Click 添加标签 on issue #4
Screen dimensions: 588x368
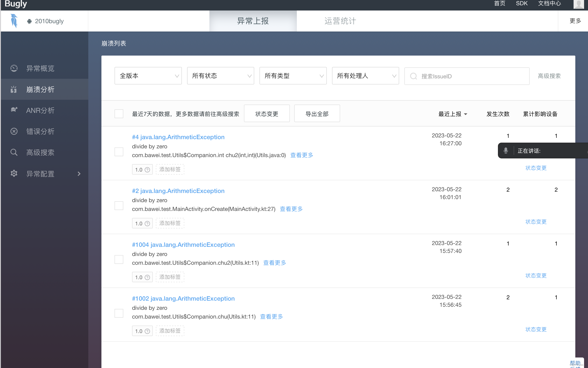(170, 169)
